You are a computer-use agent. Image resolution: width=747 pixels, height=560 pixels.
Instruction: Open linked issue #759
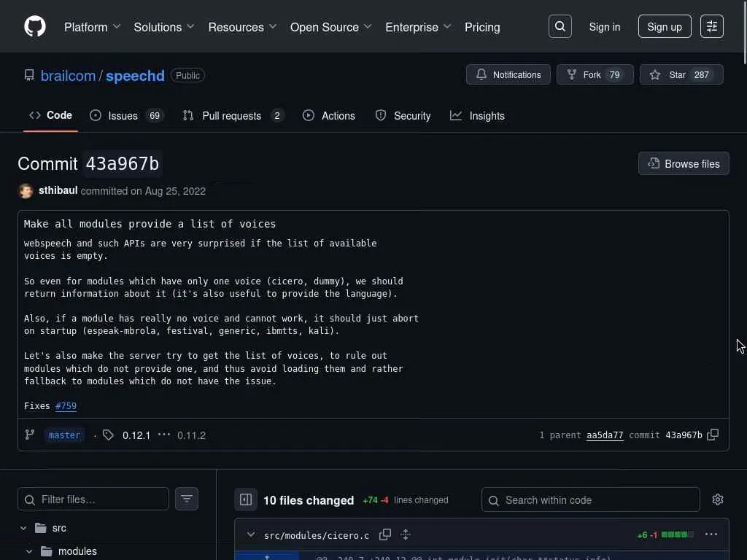coord(66,405)
